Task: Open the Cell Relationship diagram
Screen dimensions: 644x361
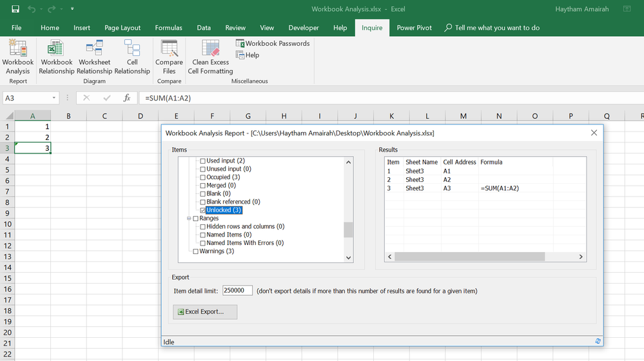Action: (x=132, y=57)
